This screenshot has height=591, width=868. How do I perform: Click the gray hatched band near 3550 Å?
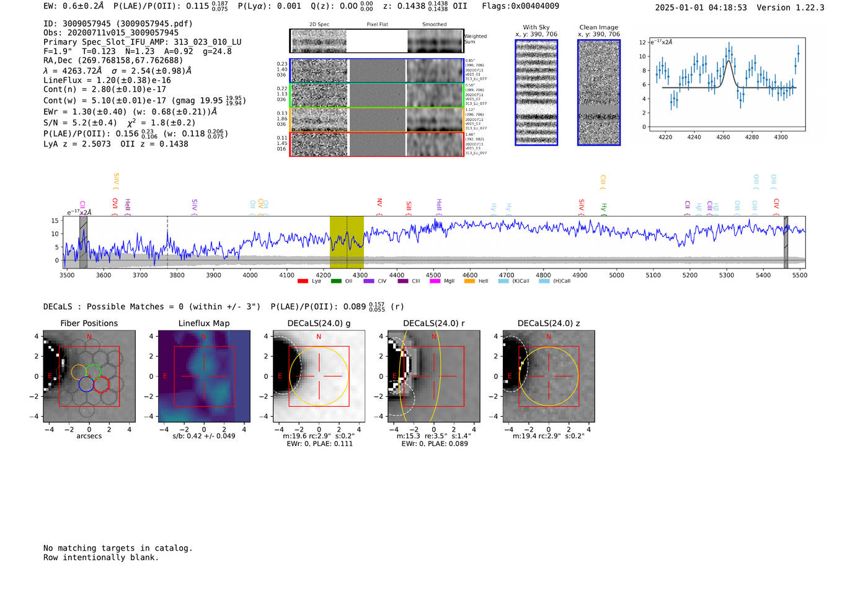(x=84, y=242)
